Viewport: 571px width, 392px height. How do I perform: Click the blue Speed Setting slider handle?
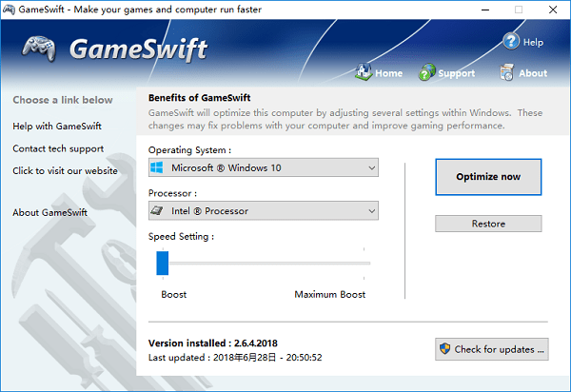point(162,262)
